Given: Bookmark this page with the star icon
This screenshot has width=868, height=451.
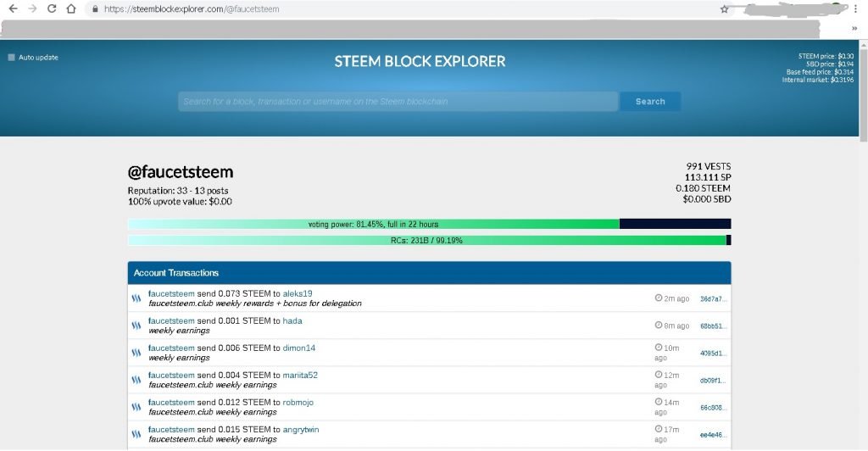Looking at the screenshot, I should click(x=724, y=8).
